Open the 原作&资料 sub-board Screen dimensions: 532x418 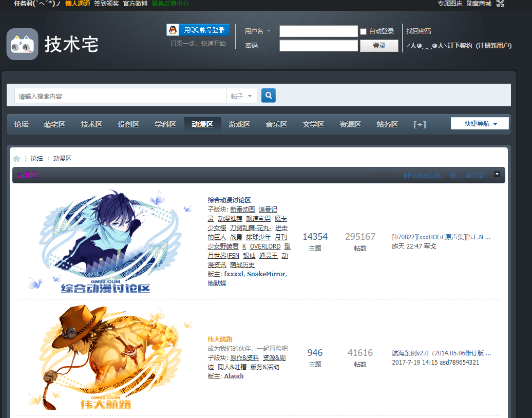point(244,357)
